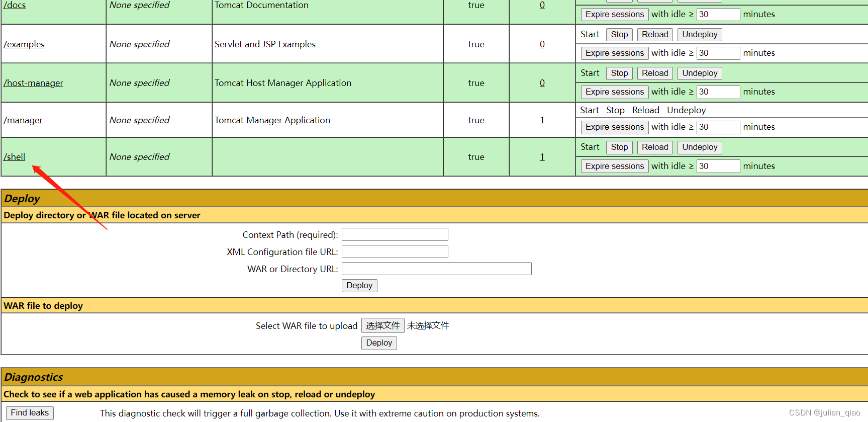Click 'None specified' in the /shell row
The image size is (868, 422).
click(x=140, y=157)
